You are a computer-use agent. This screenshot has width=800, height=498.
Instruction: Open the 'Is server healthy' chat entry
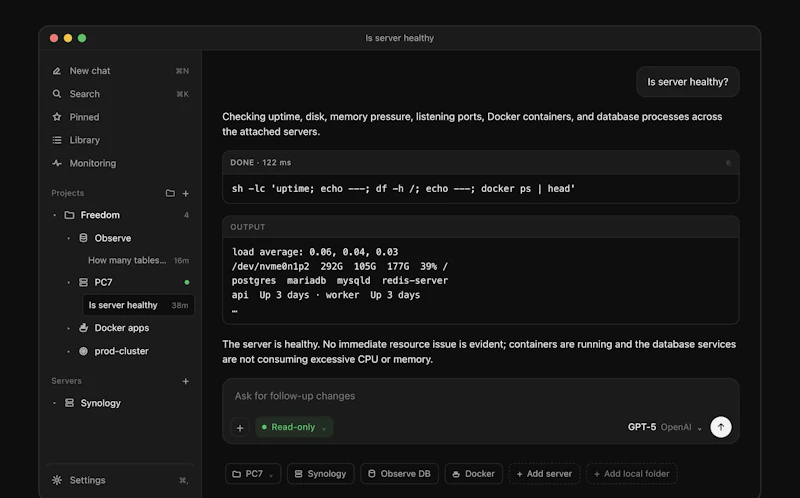[x=138, y=305]
